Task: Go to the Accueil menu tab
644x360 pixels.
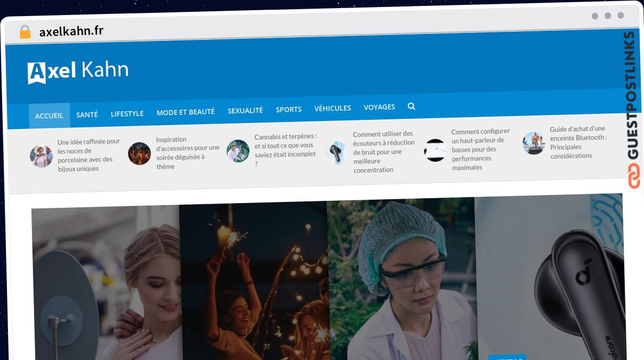Action: [49, 116]
